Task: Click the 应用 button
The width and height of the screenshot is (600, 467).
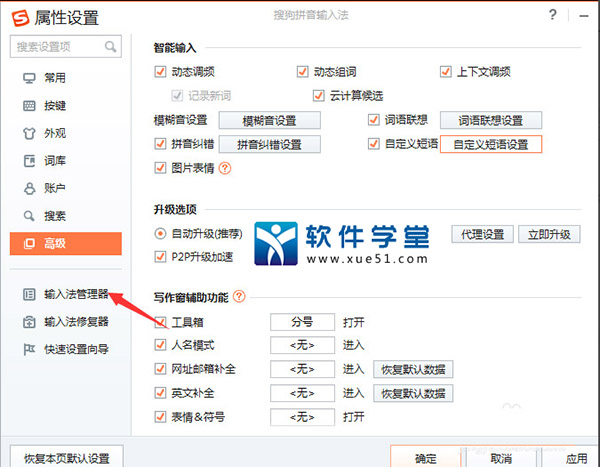Action: [x=571, y=457]
